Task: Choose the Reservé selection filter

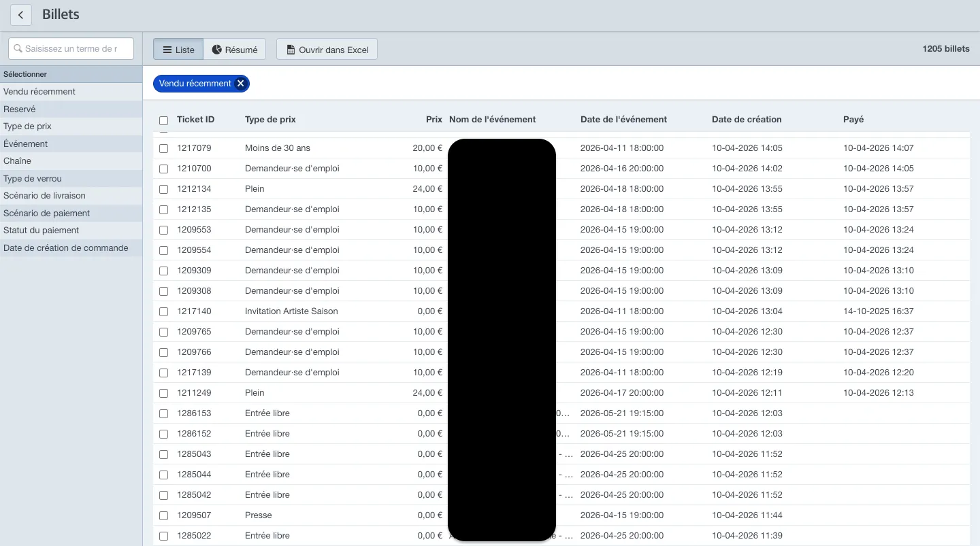Action: [x=71, y=109]
